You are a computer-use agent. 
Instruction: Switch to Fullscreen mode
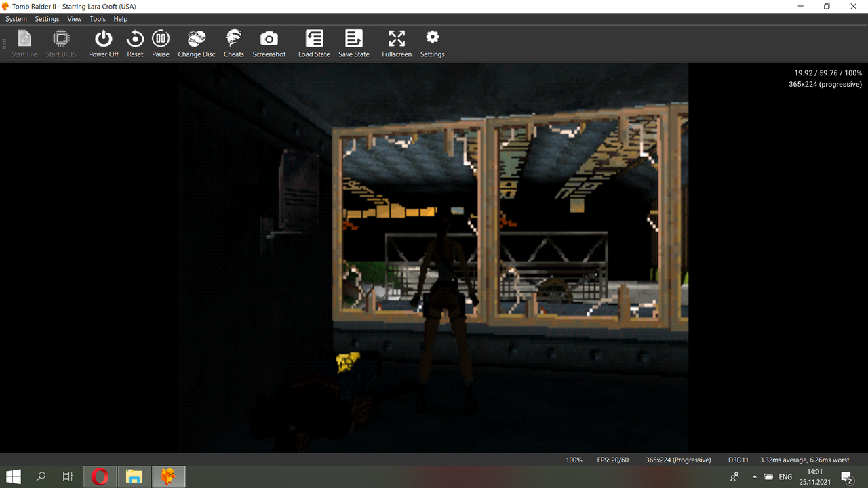(x=397, y=43)
